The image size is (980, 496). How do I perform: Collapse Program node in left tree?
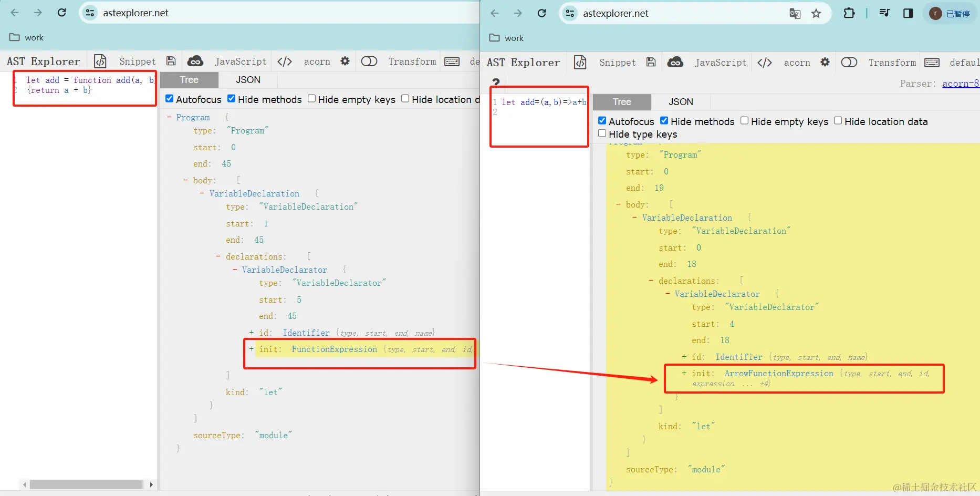pos(169,117)
